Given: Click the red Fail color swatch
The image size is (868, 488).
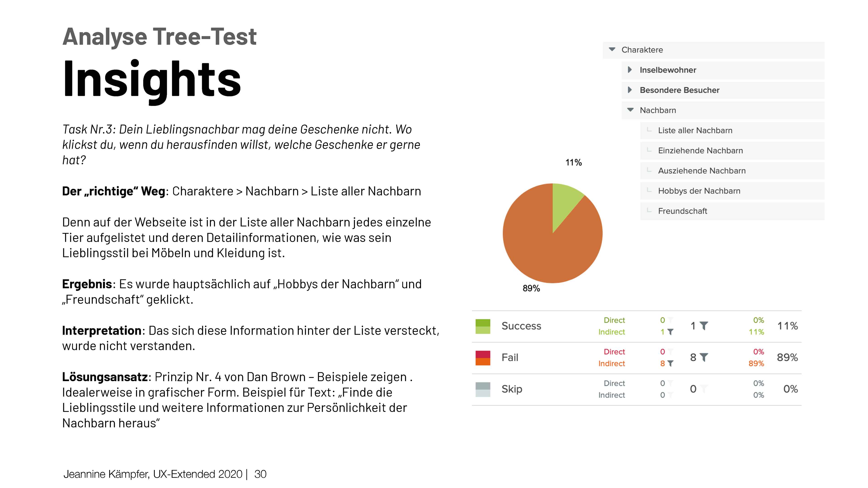Looking at the screenshot, I should coord(483,358).
